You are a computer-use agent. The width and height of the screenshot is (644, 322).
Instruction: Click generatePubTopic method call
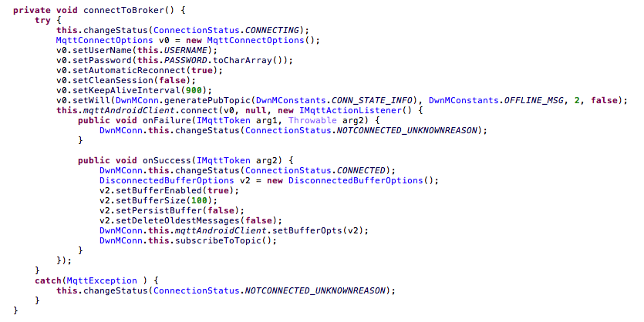[207, 100]
